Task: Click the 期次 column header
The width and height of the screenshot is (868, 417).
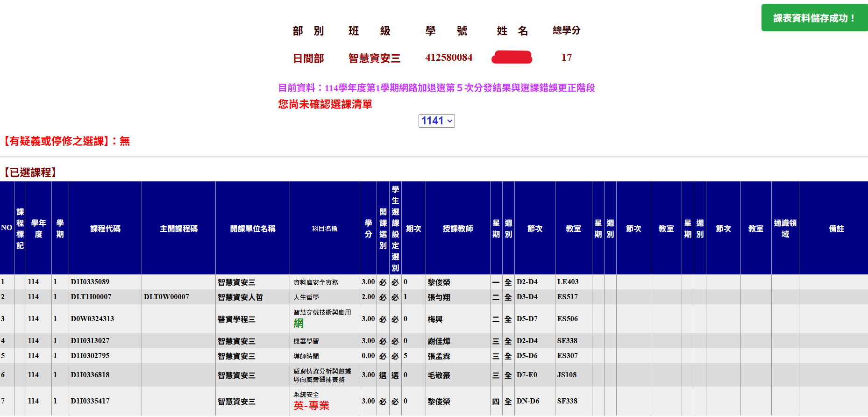Action: coord(413,229)
